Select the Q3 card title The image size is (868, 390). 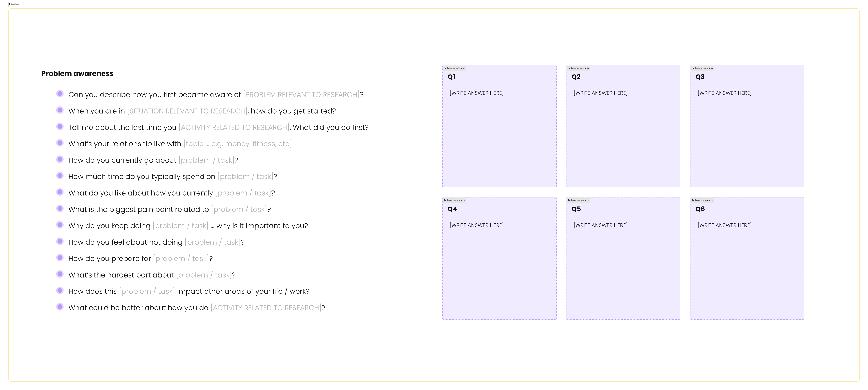click(x=700, y=77)
